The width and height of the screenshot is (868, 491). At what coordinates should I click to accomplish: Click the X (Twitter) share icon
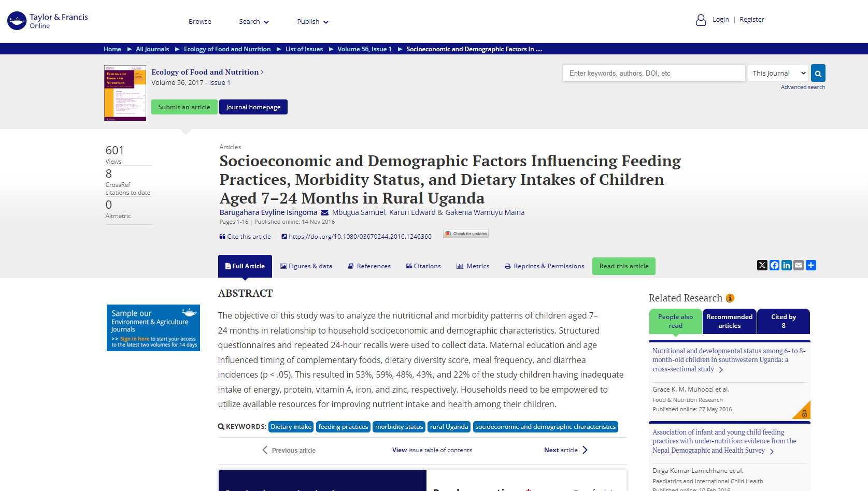pos(762,265)
